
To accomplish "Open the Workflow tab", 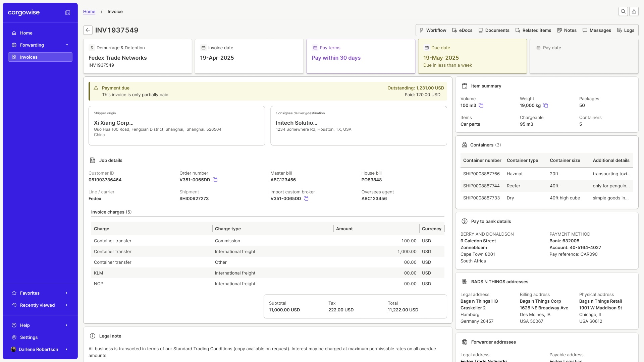I will 433,30.
